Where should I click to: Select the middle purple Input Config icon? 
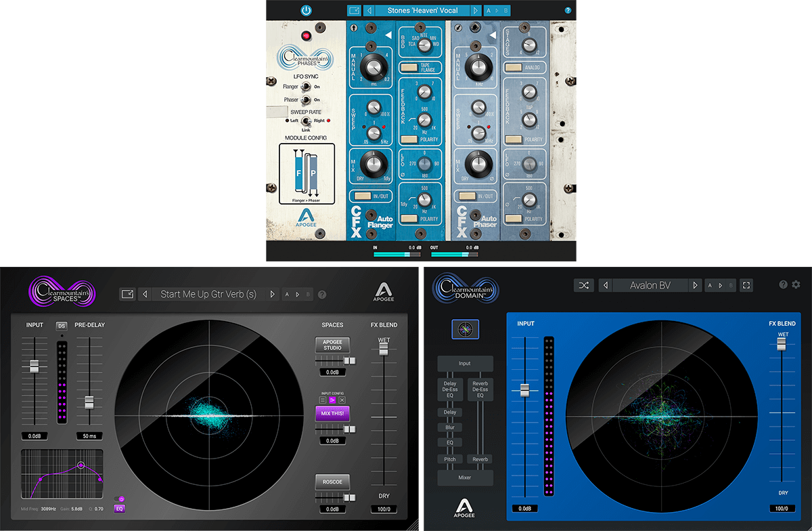[332, 401]
